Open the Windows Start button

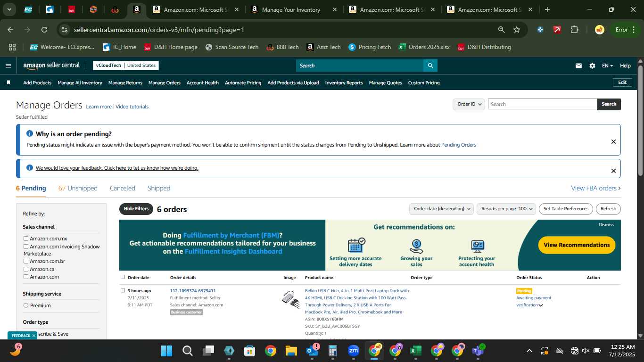tap(166, 351)
